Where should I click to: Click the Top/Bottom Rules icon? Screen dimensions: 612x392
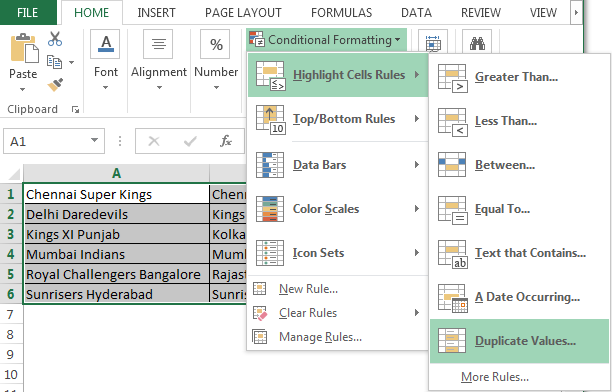(270, 120)
